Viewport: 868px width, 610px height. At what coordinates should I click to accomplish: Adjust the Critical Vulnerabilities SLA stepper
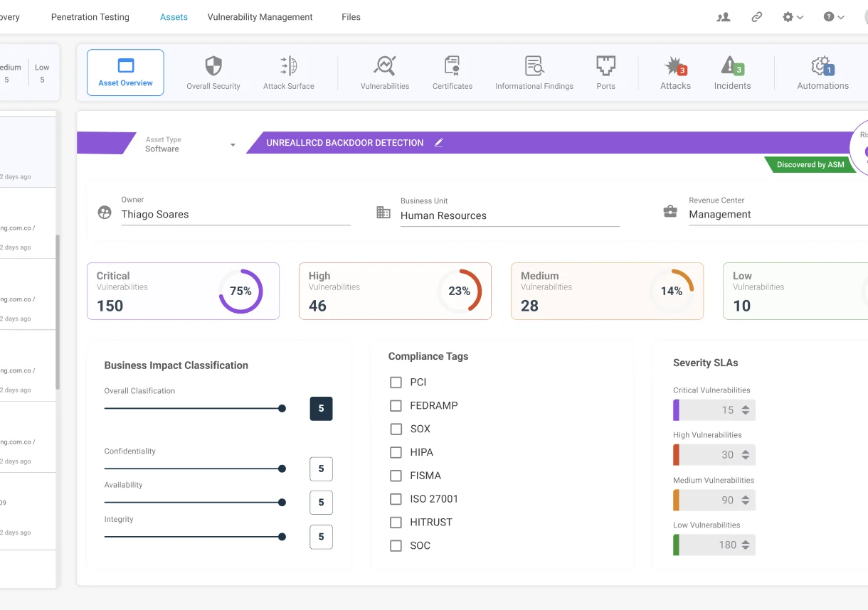coord(746,410)
